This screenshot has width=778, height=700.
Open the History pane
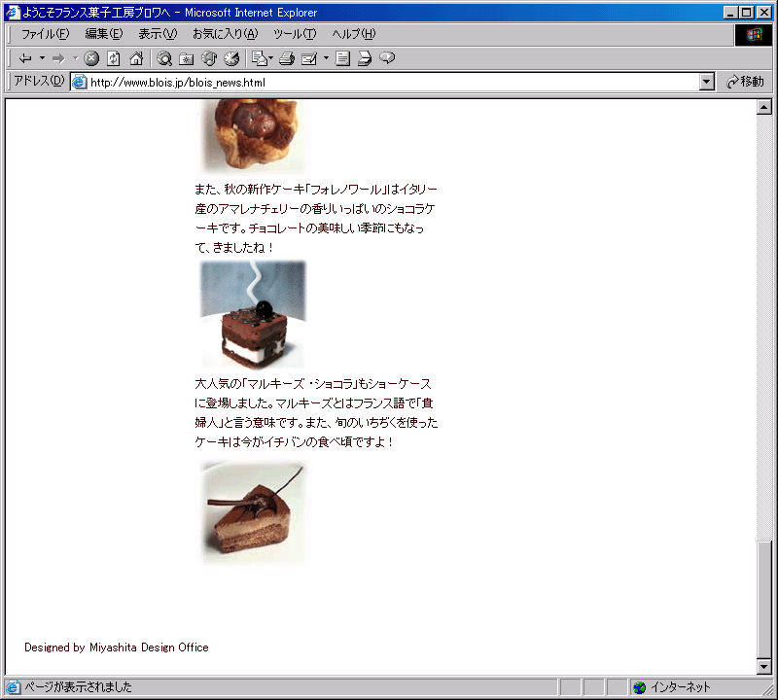(231, 58)
